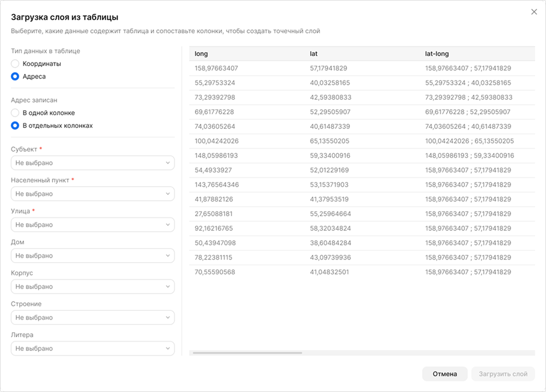Image resolution: width=546 pixels, height=392 pixels.
Task: Click the long value 27,65088181
Action: 213,214
